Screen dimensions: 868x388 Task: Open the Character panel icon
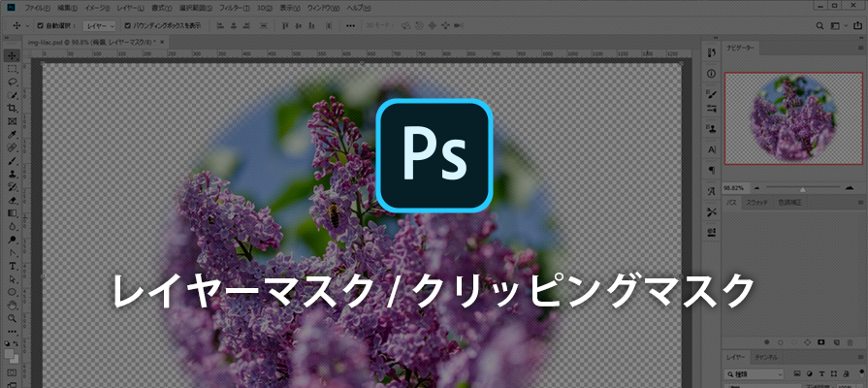(x=712, y=149)
